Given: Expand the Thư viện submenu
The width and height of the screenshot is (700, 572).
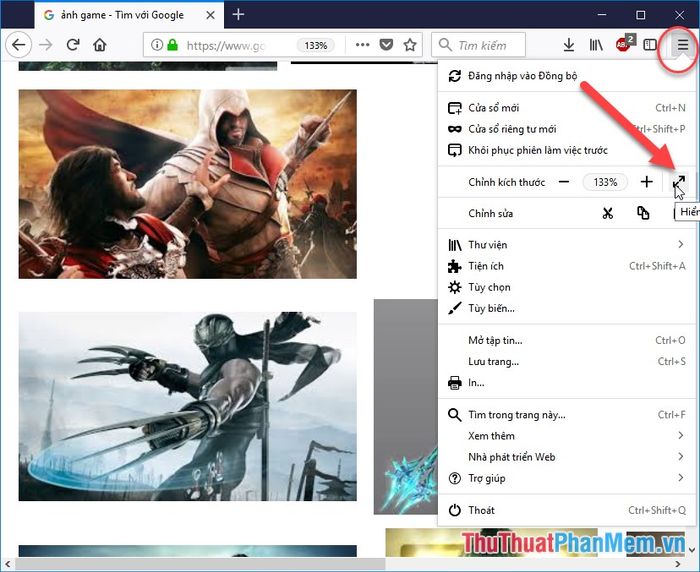Looking at the screenshot, I should coord(567,245).
